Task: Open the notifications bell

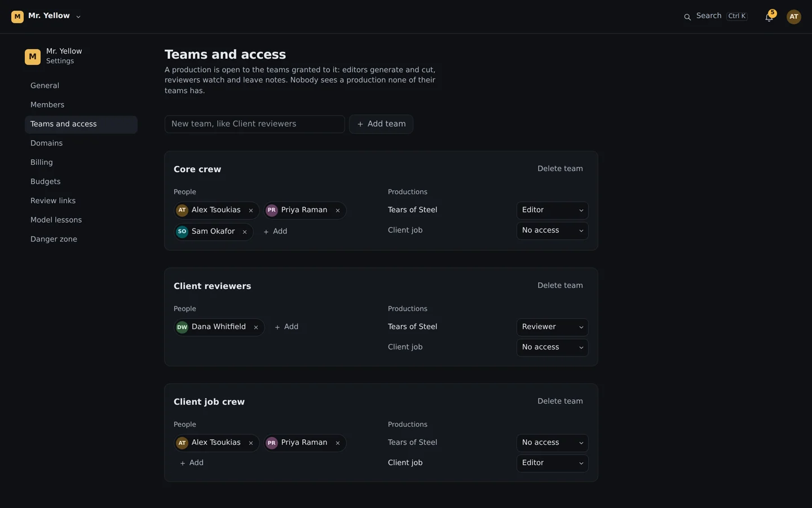Action: coord(769,16)
